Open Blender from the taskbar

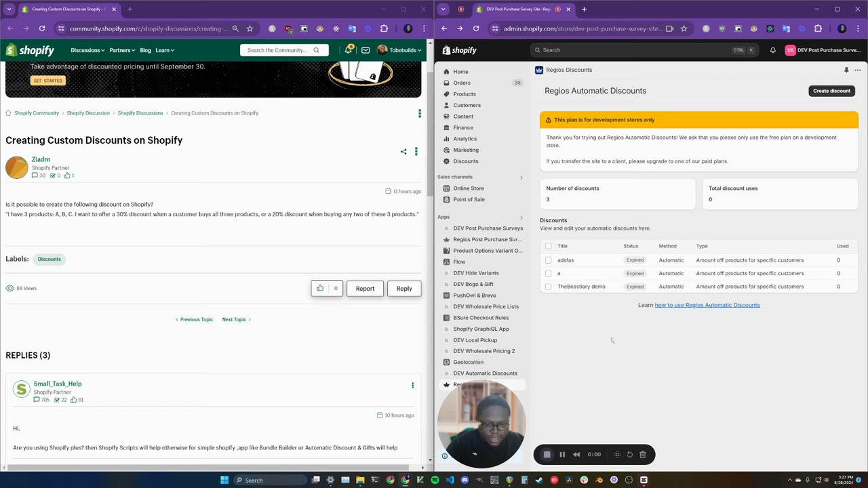coord(599,480)
